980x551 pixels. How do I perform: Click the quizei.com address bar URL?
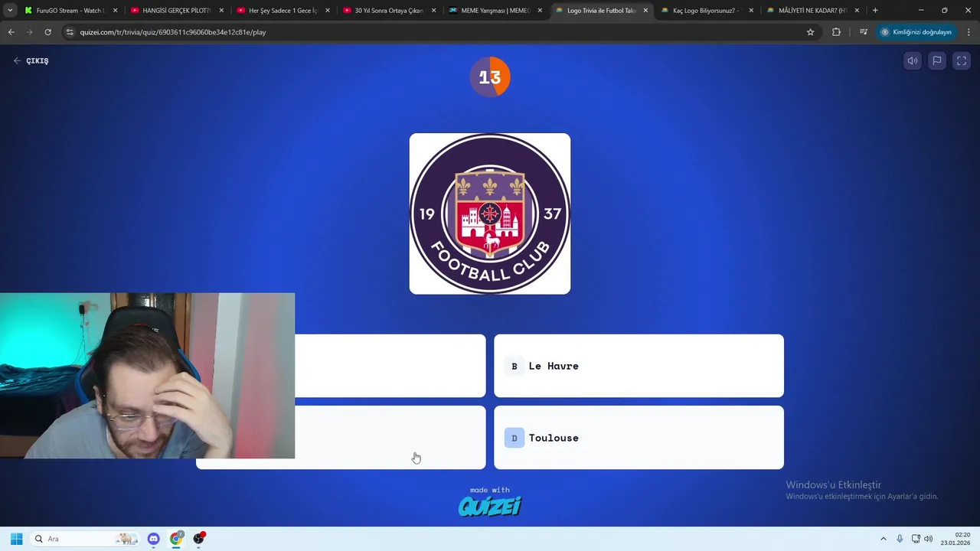pyautogui.click(x=173, y=32)
